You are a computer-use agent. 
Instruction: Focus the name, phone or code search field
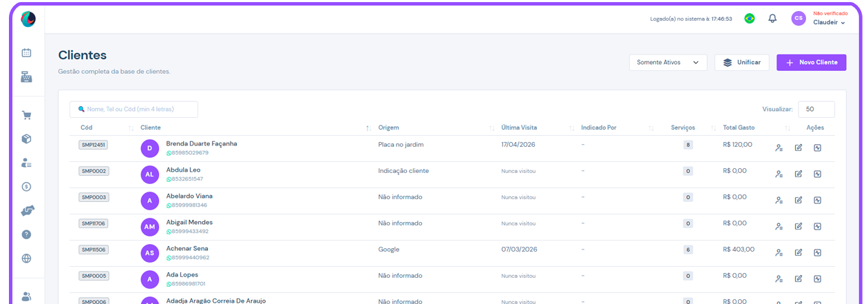coord(134,109)
